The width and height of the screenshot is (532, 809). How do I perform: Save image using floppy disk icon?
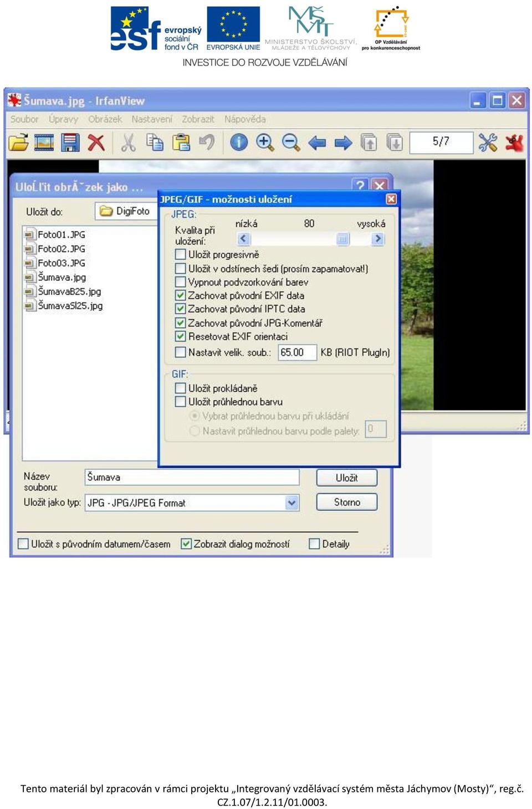pos(70,142)
